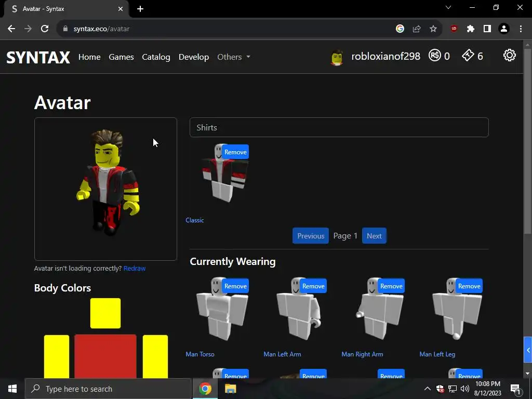Click the tickets currency icon
Image resolution: width=532 pixels, height=399 pixels.
tap(468, 55)
